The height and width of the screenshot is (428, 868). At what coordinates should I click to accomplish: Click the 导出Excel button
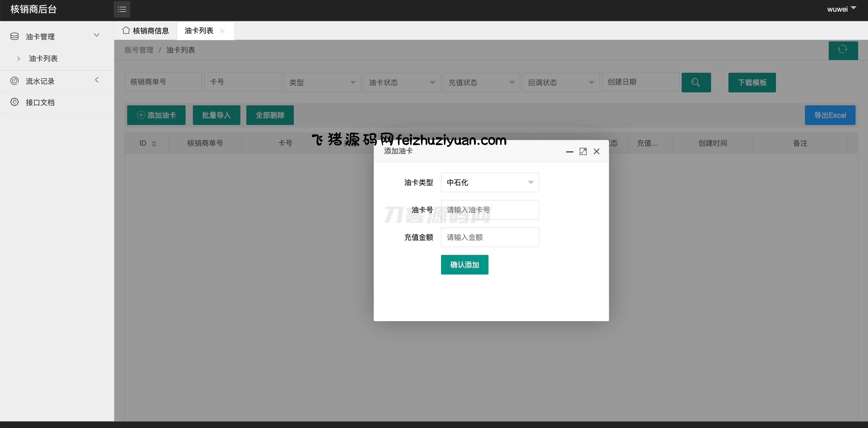tap(829, 115)
